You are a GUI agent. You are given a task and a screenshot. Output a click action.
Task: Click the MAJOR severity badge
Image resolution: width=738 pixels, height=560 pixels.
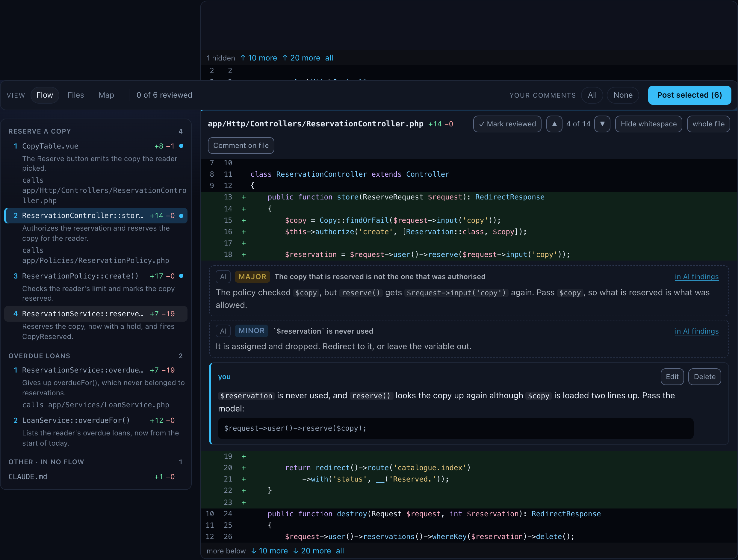[252, 277]
